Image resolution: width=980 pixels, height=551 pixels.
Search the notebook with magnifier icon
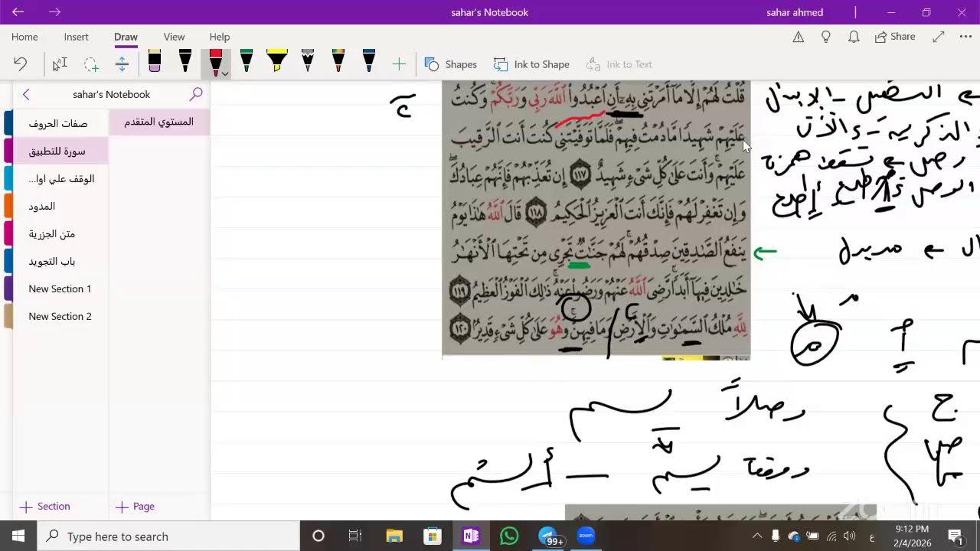[x=196, y=94]
